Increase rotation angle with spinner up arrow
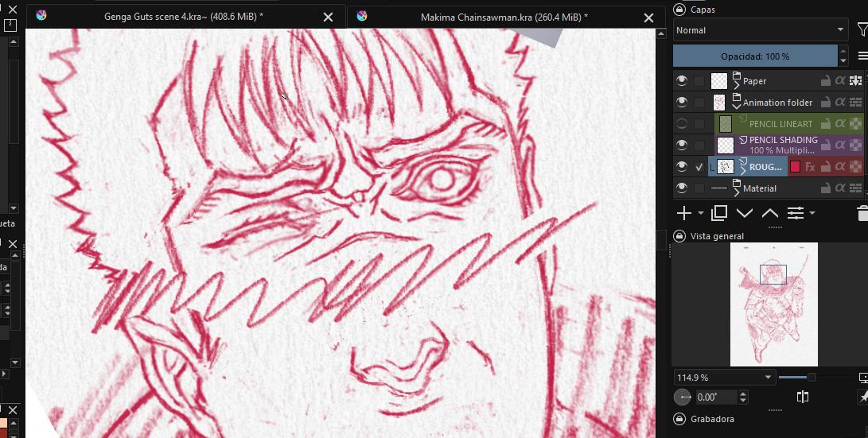The width and height of the screenshot is (868, 438). pyautogui.click(x=743, y=393)
